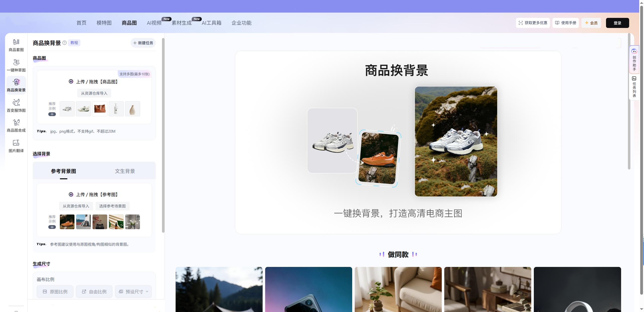
Task: Click the 会员 membership button
Action: [x=591, y=23]
